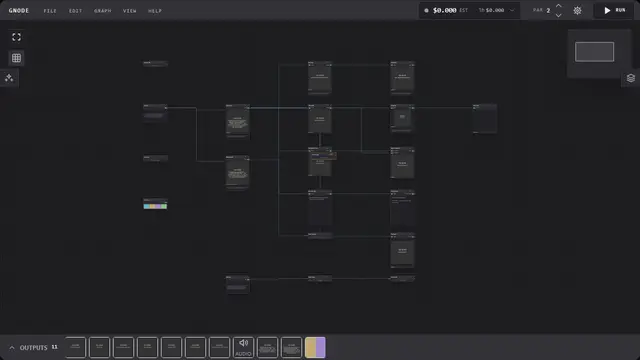Increase PAR value with the up arrow
The width and height of the screenshot is (640, 360).
click(x=558, y=6)
